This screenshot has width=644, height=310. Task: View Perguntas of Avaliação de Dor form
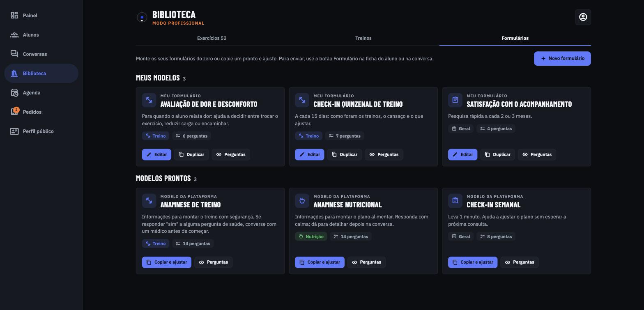click(231, 154)
